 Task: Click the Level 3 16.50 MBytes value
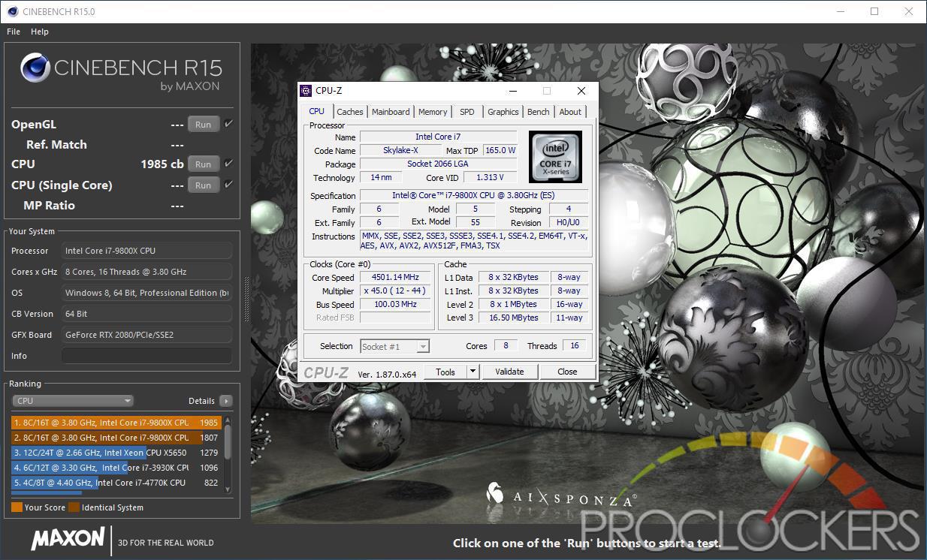pos(513,318)
